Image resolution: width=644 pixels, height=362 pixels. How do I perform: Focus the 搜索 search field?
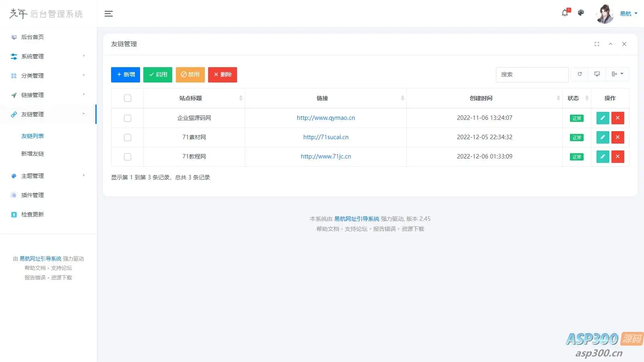pyautogui.click(x=532, y=75)
